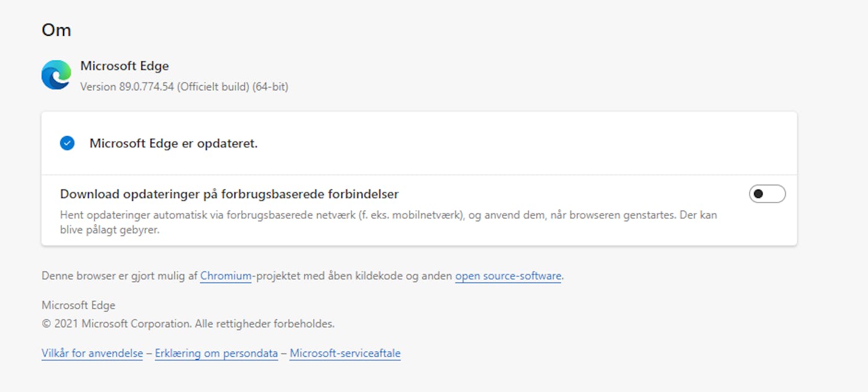
Task: Click the copyright notice text
Action: (x=188, y=324)
